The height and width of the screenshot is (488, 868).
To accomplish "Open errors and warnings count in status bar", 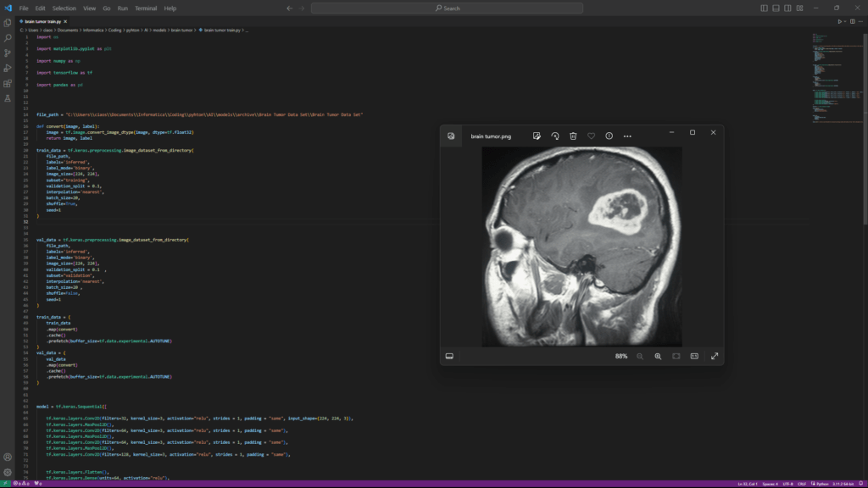I will click(21, 484).
